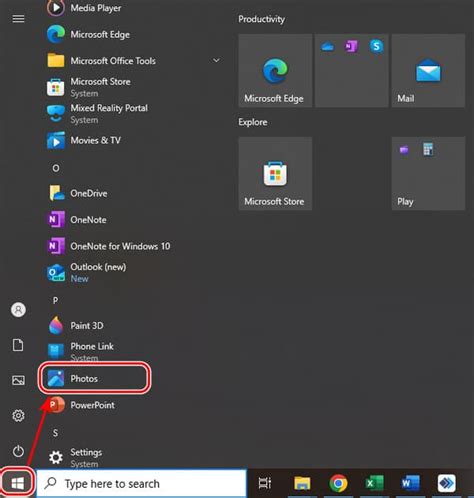Click the Type here to search box
The width and height of the screenshot is (474, 498).
(141, 483)
